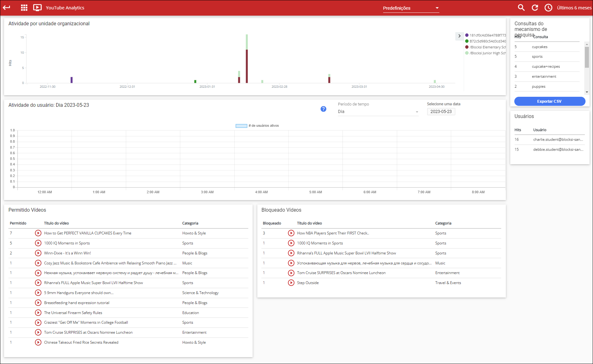Sort by Bloqueado column header
This screenshot has height=364, width=593.
[272, 223]
